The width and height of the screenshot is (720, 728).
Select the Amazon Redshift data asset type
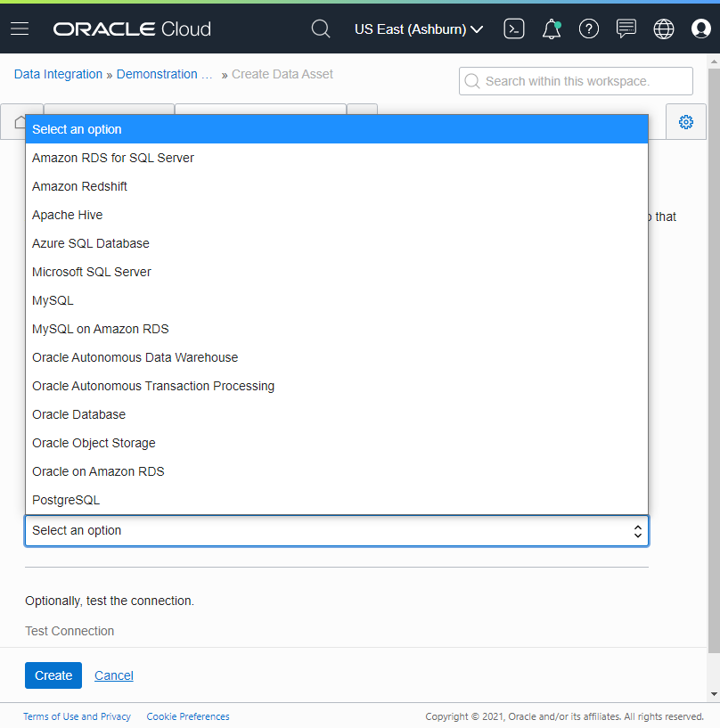coord(79,186)
